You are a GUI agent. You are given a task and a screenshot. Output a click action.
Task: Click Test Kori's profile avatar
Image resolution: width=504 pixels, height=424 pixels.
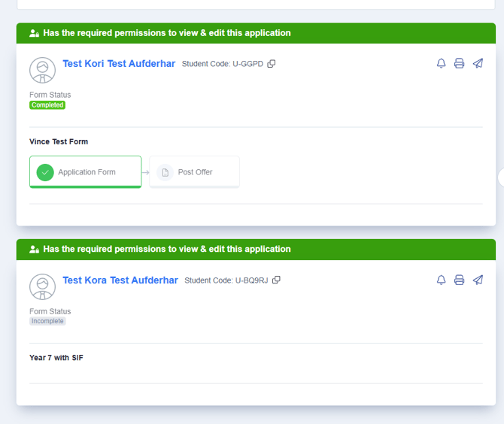tap(42, 70)
